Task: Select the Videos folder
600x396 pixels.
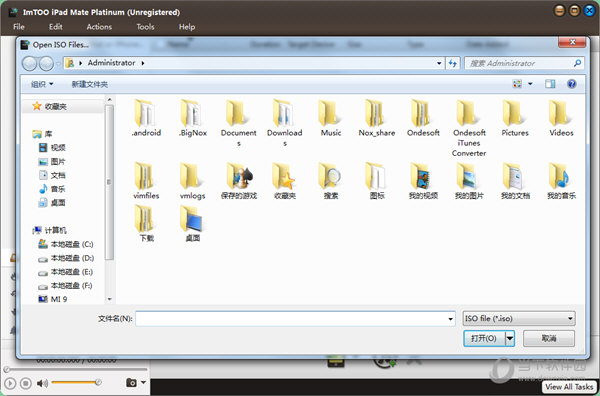Action: tap(561, 118)
